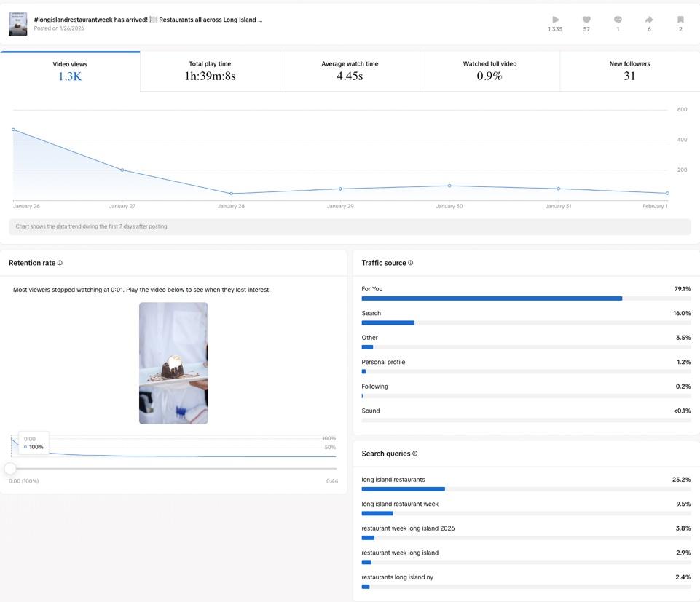Select the Total play time tab
The height and width of the screenshot is (602, 700).
pyautogui.click(x=210, y=71)
